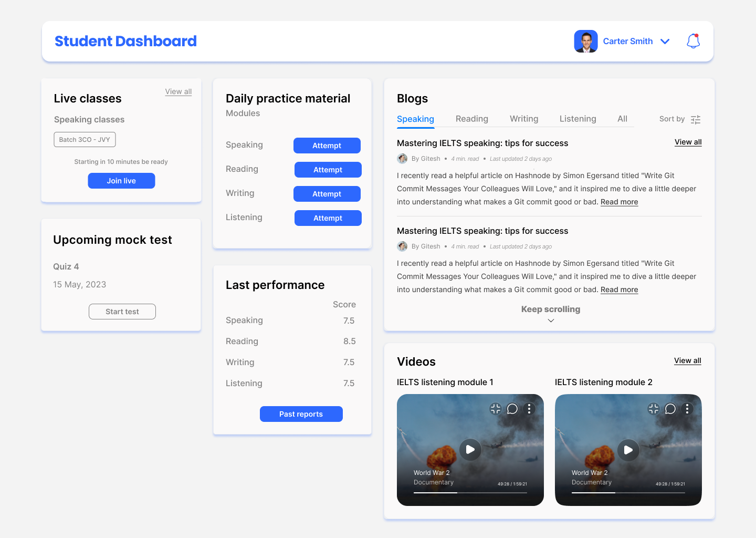
Task: Click the Reading score 8.5
Action: pyautogui.click(x=350, y=342)
